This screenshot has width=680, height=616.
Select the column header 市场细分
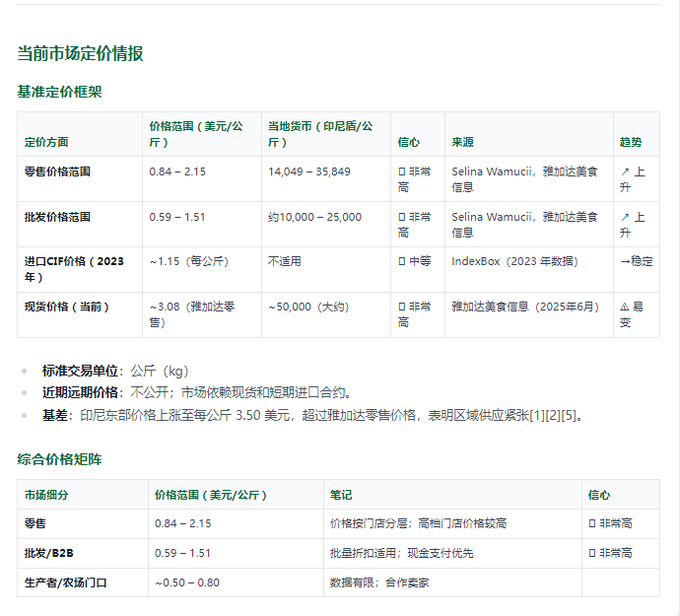[x=46, y=495]
